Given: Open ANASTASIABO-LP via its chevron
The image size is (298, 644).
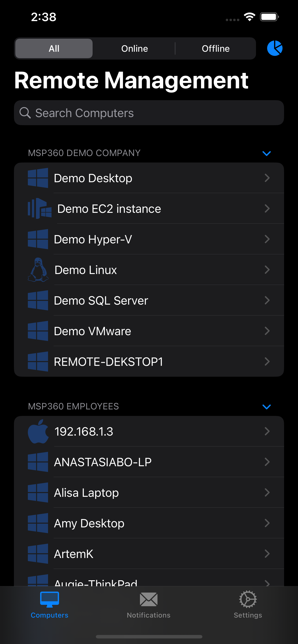Looking at the screenshot, I should [x=267, y=462].
